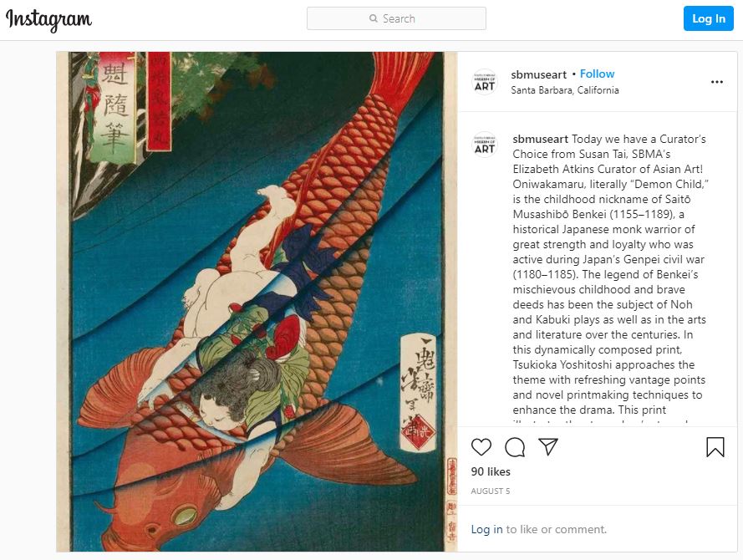Open comments using the speech bubble icon
This screenshot has width=743, height=560.
pyautogui.click(x=515, y=447)
